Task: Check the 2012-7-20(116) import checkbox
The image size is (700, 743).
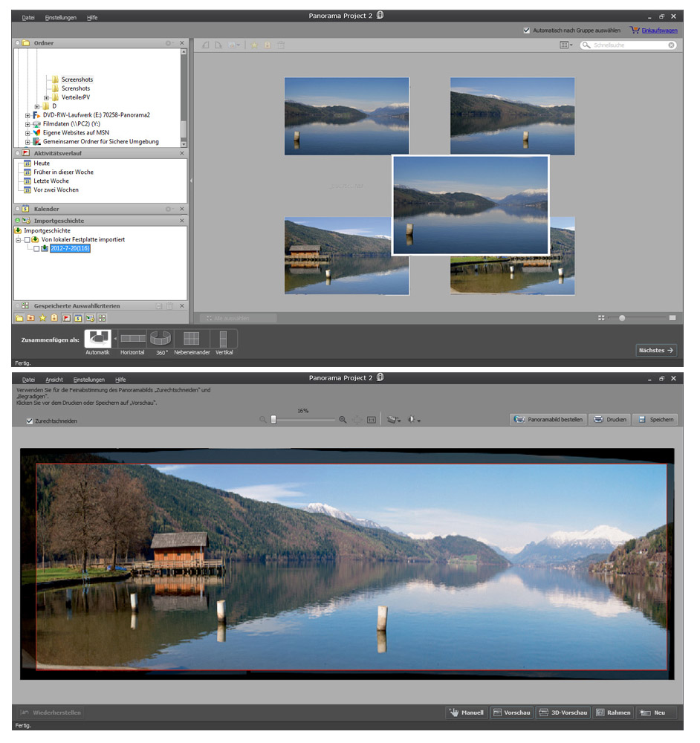Action: click(36, 249)
